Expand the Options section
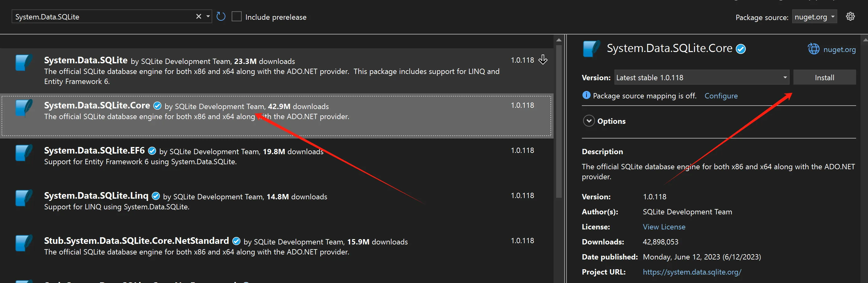This screenshot has height=283, width=868. [589, 121]
